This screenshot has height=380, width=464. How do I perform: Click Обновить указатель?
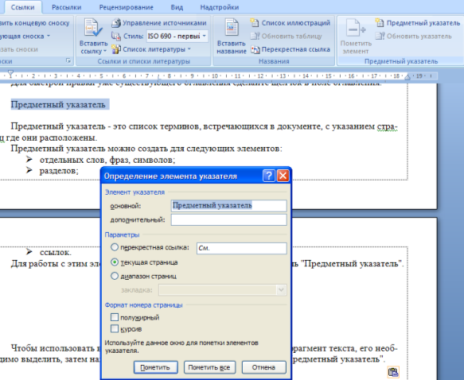click(413, 36)
